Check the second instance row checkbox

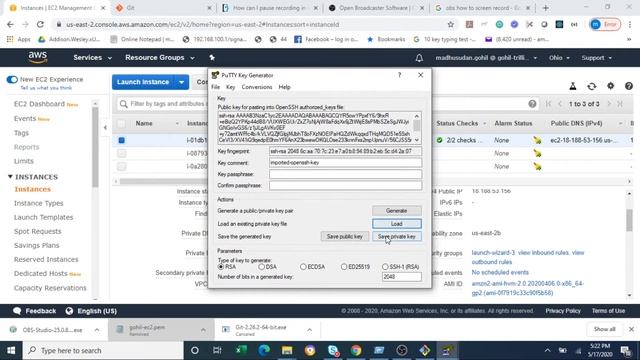pyautogui.click(x=122, y=153)
